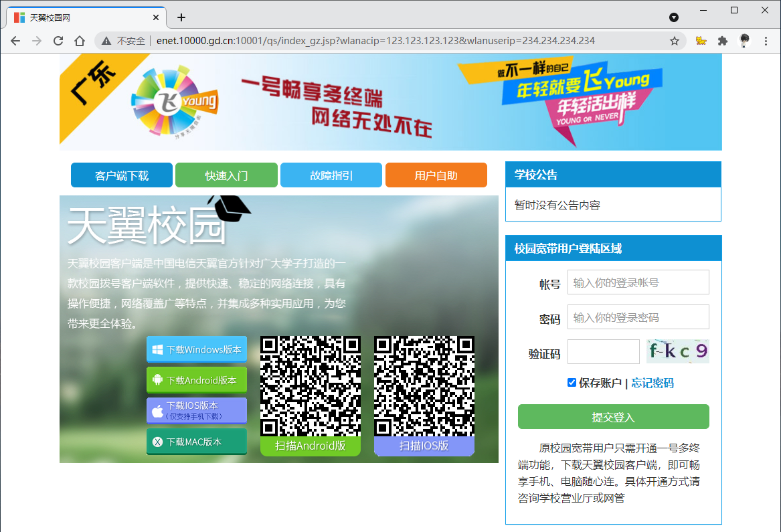Click the 学校公告 panel header
781x532 pixels.
(x=613, y=175)
